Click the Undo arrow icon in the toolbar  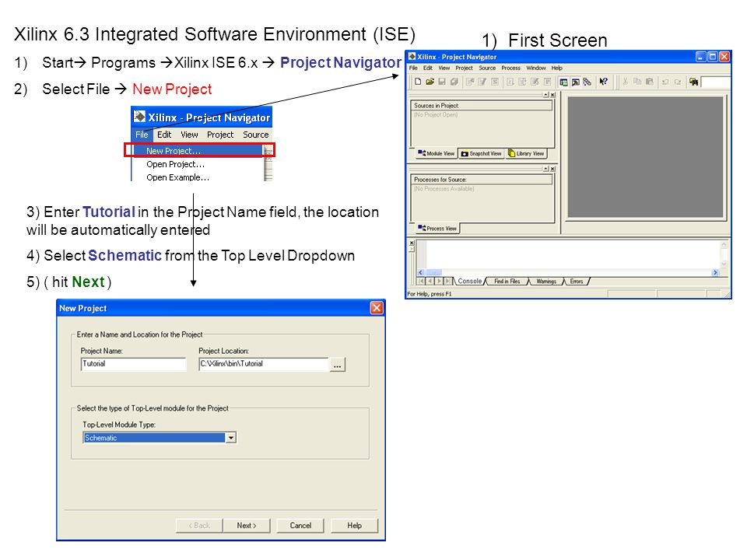(x=665, y=82)
